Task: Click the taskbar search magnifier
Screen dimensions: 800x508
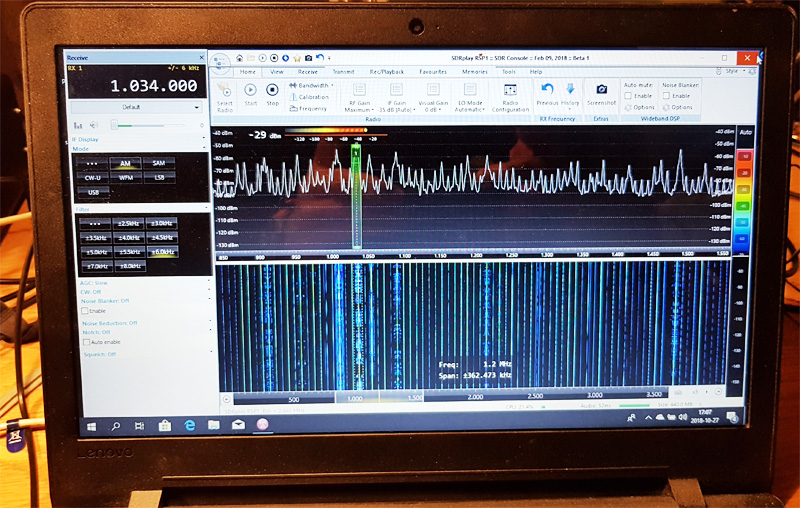Action: (116, 426)
